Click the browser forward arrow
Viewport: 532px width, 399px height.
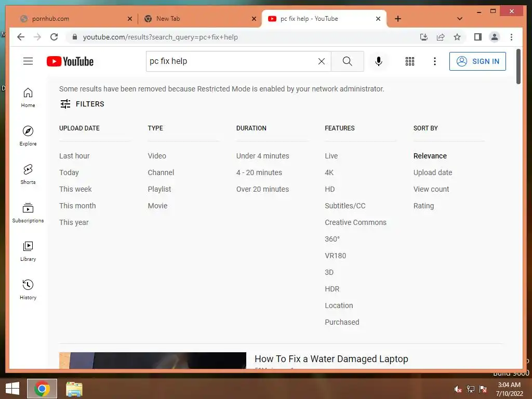pyautogui.click(x=37, y=37)
